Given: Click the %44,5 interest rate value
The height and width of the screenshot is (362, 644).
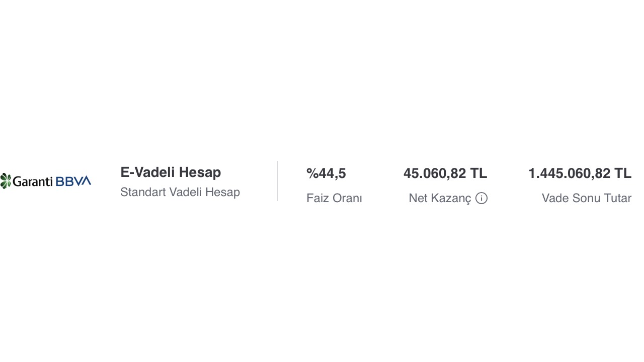Looking at the screenshot, I should click(x=326, y=173).
